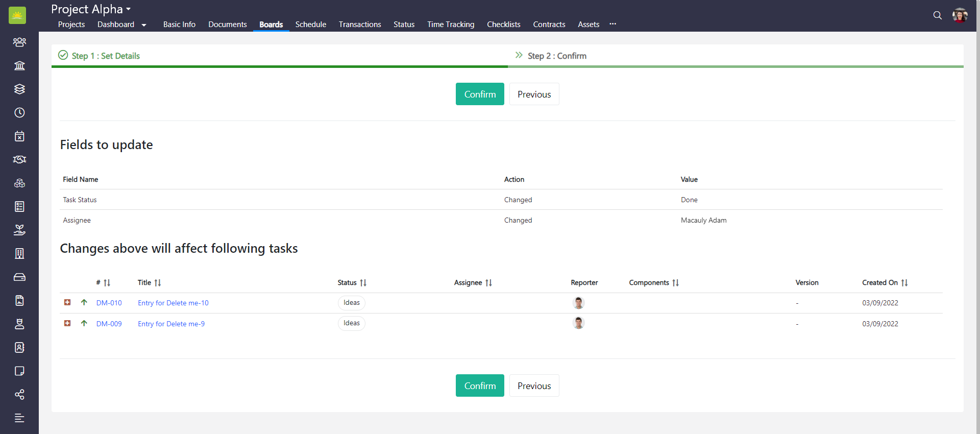980x434 pixels.
Task: Click the handshake sidebar icon
Action: click(19, 159)
